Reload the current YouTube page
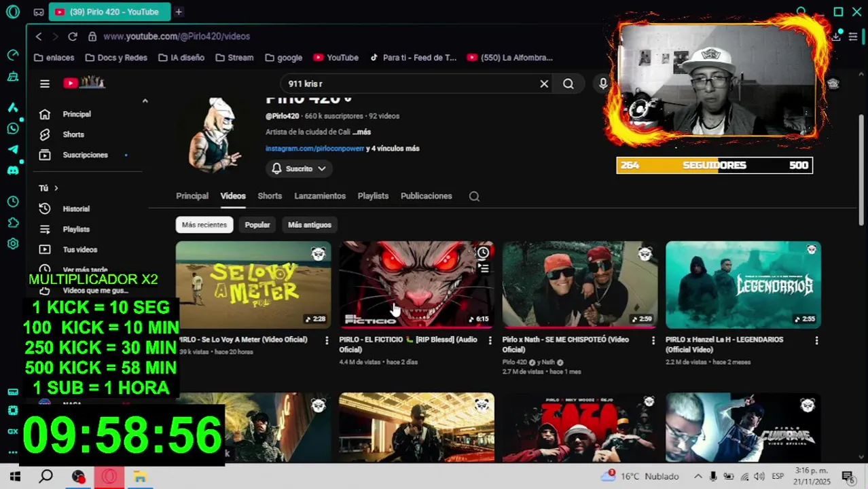Viewport: 868px width, 489px height. 73,36
